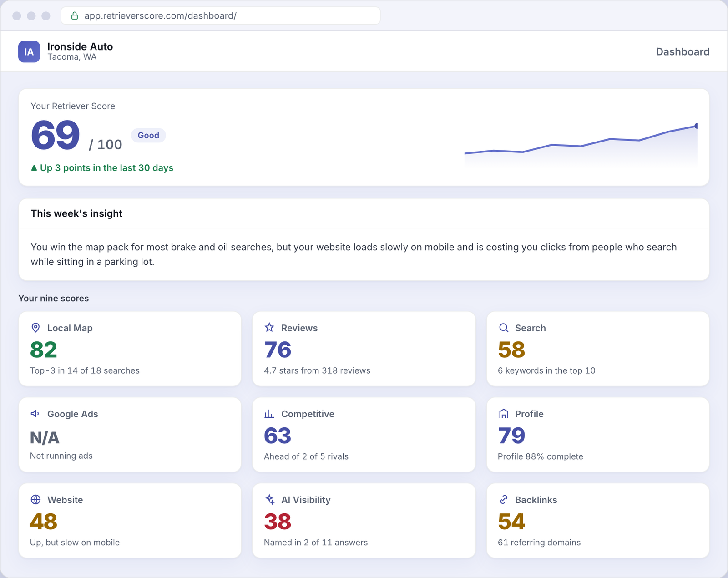
Task: Click the browser address bar URL
Action: [160, 16]
